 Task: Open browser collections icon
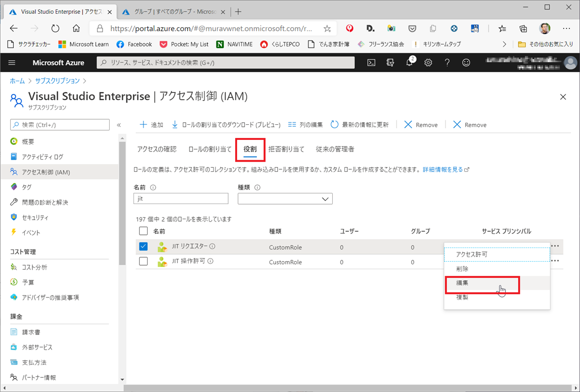[x=523, y=28]
